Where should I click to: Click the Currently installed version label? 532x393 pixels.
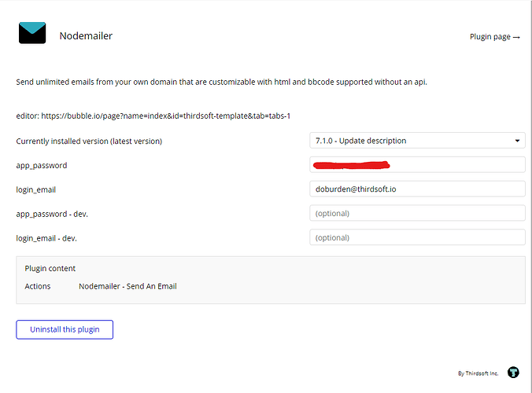coord(89,141)
